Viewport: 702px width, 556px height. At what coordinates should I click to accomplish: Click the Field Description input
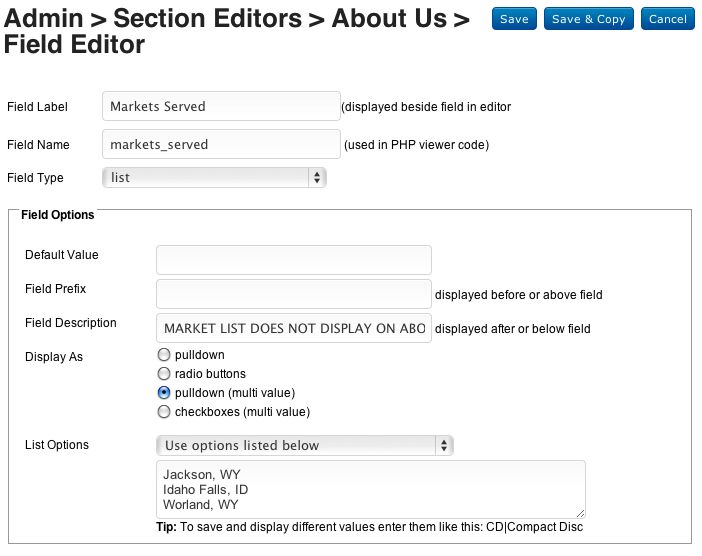click(x=293, y=328)
